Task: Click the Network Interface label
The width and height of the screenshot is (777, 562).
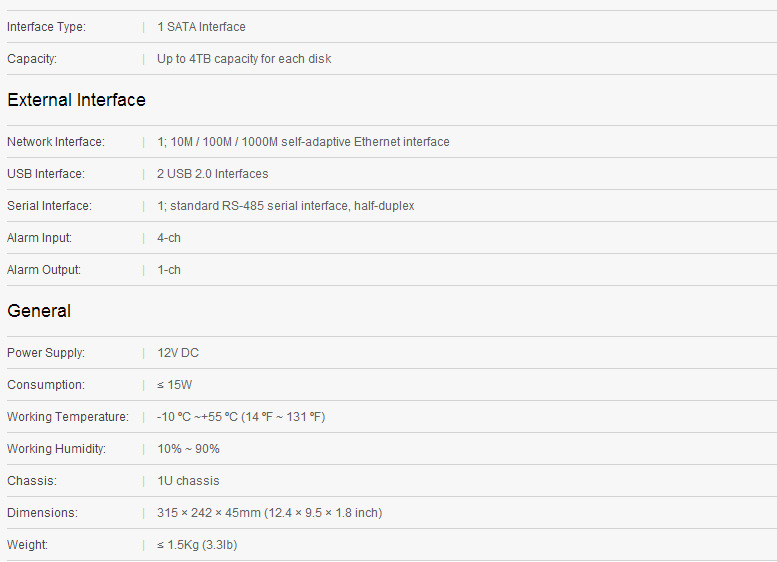Action: coord(55,142)
